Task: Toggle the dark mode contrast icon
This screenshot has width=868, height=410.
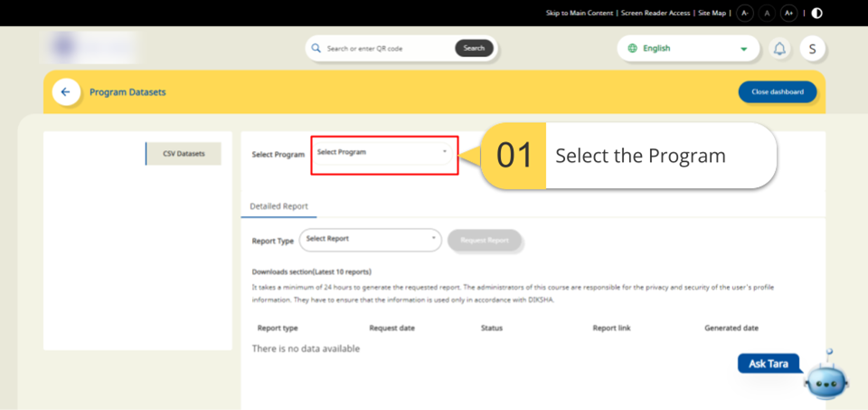Action: (817, 13)
